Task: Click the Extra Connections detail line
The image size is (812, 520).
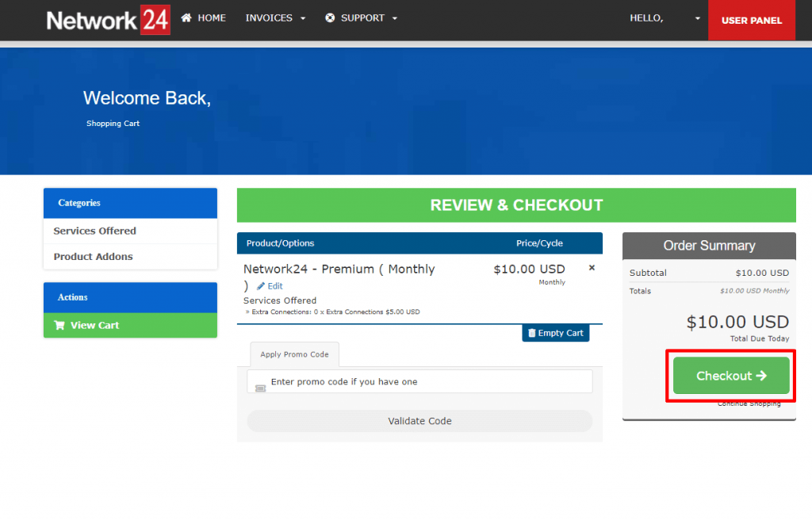Action: coord(332,312)
